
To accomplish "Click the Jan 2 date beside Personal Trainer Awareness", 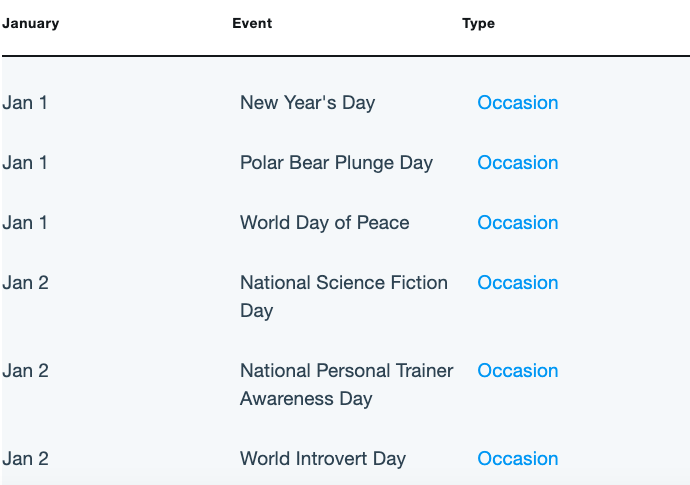I will click(x=25, y=371).
